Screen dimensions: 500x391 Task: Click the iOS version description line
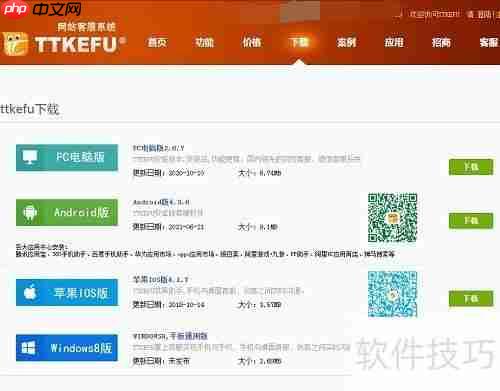[218, 291]
